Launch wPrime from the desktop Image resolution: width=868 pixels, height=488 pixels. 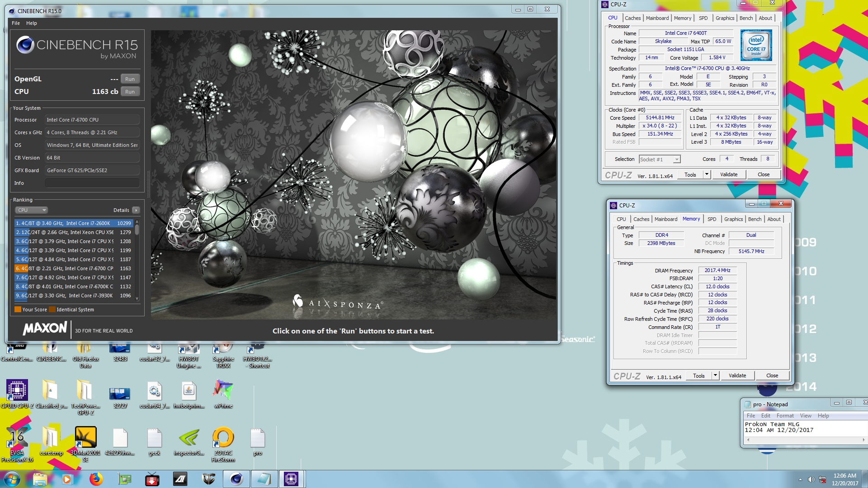223,393
